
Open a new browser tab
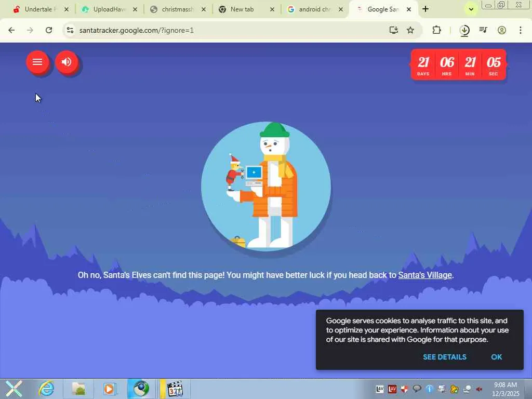pyautogui.click(x=425, y=9)
